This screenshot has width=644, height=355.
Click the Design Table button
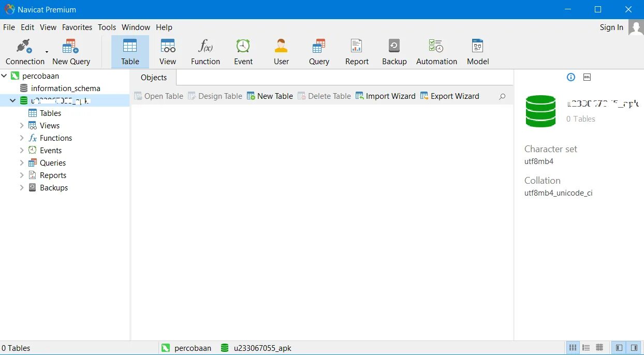tap(215, 96)
